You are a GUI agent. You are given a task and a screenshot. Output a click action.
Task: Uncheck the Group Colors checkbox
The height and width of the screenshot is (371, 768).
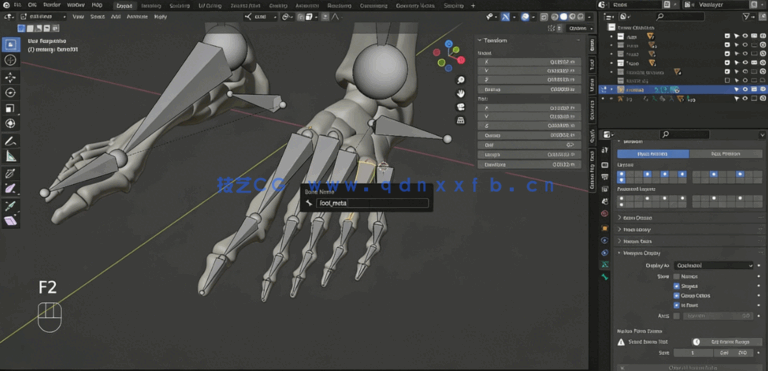[x=676, y=296]
